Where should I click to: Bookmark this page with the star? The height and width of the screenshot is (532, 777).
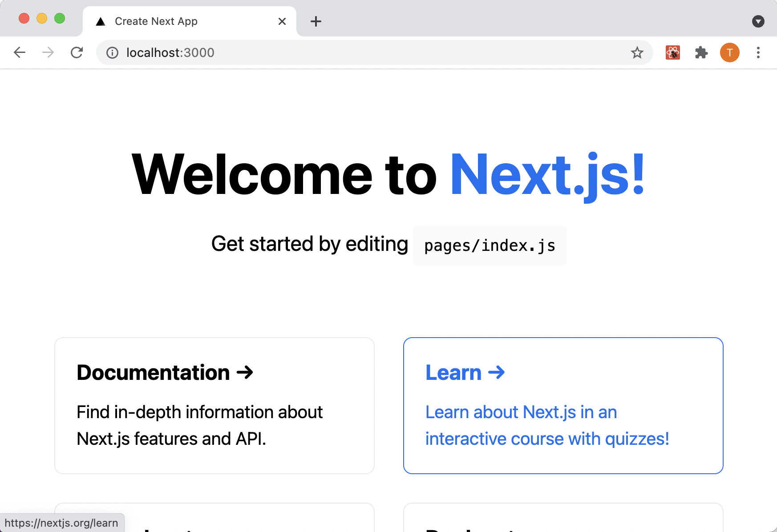click(637, 52)
